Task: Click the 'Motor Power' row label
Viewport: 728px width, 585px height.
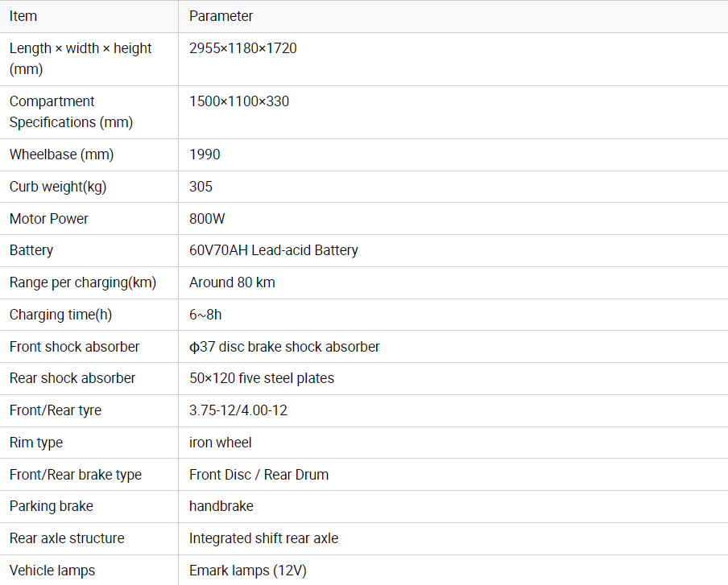Action: tap(49, 219)
